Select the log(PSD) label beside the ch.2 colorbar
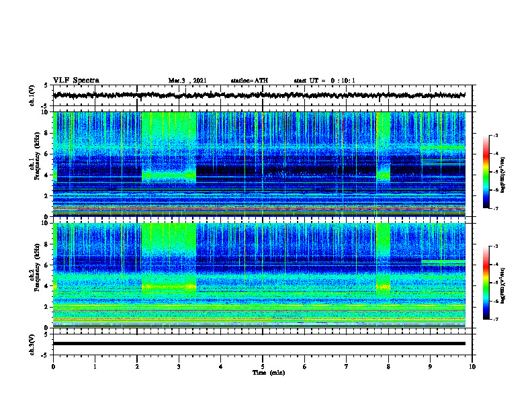The height and width of the screenshot is (411, 532). click(x=503, y=285)
